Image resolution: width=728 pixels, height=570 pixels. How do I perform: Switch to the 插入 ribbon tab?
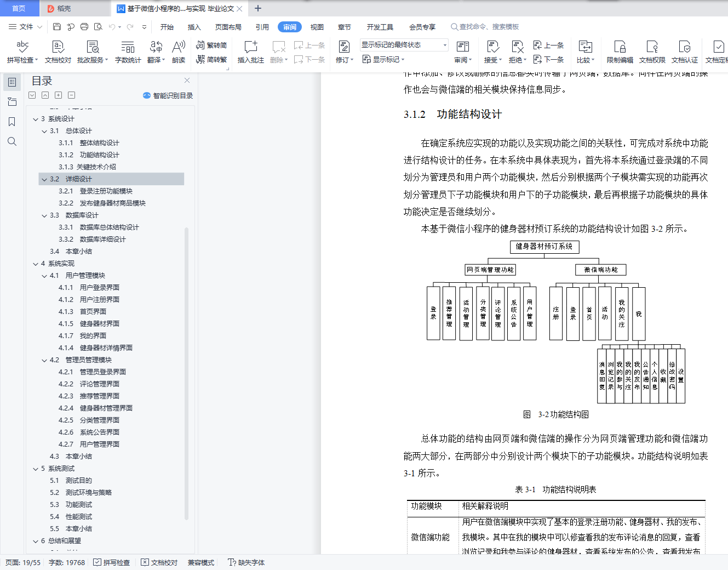click(x=194, y=27)
